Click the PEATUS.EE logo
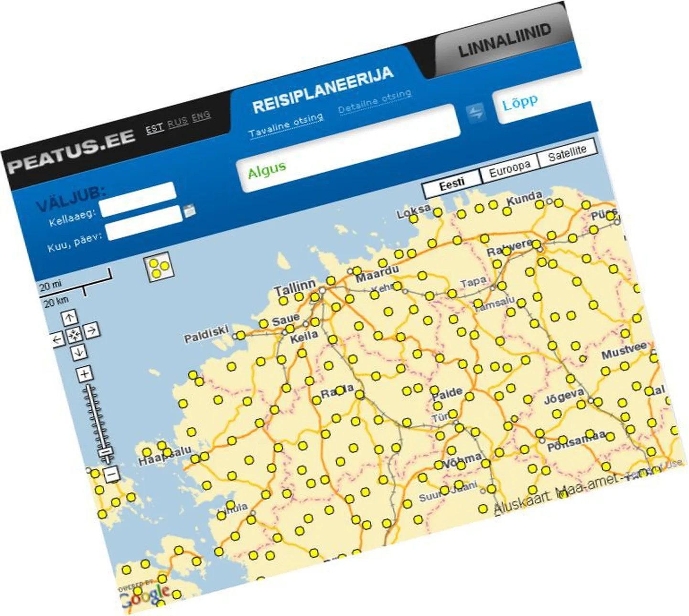Screen dimensions: 689x616 point(72,151)
